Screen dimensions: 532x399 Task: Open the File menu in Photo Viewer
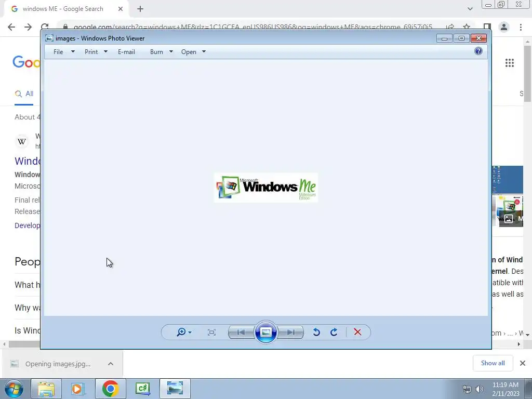pos(58,52)
